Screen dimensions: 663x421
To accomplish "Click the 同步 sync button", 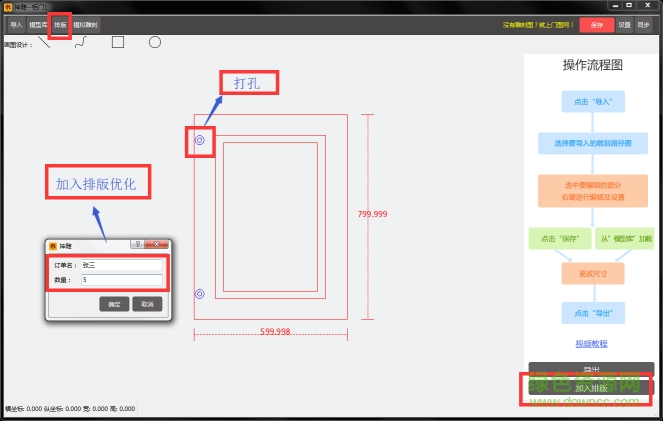I will tap(645, 24).
